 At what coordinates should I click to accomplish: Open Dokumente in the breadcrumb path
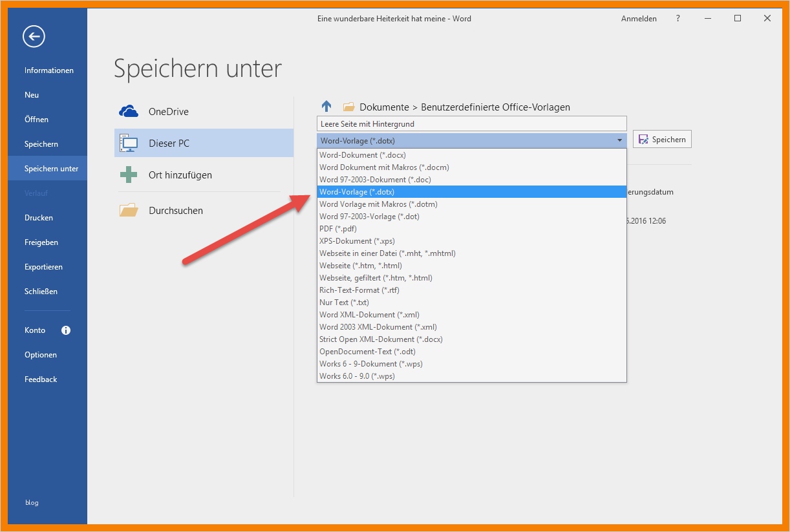coord(384,107)
